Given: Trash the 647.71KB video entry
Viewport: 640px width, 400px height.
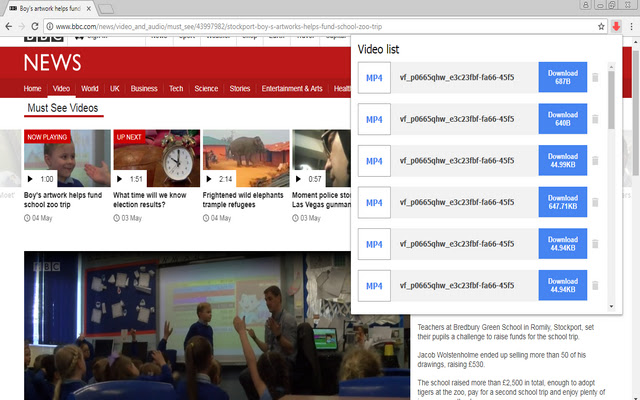Looking at the screenshot, I should pyautogui.click(x=595, y=203).
